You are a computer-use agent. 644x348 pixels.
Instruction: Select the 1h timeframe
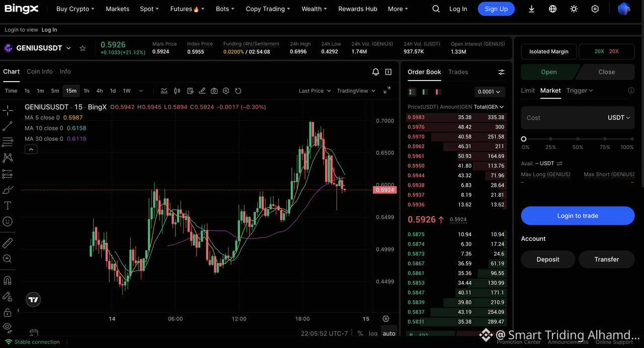(87, 91)
